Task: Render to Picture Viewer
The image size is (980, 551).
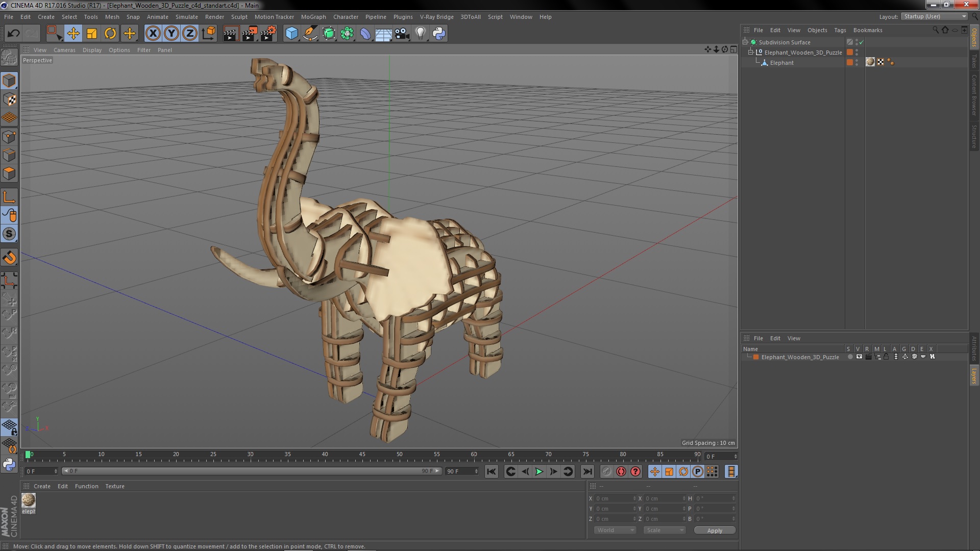Action: tap(250, 34)
